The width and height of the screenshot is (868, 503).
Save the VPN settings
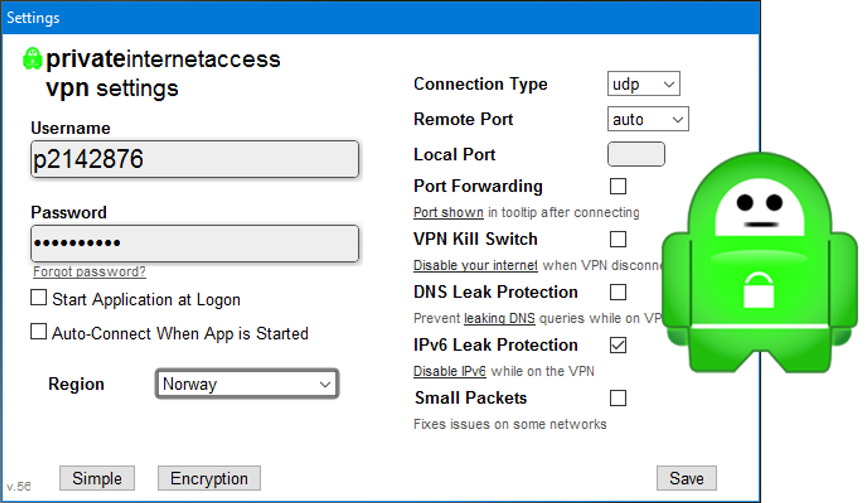[687, 478]
